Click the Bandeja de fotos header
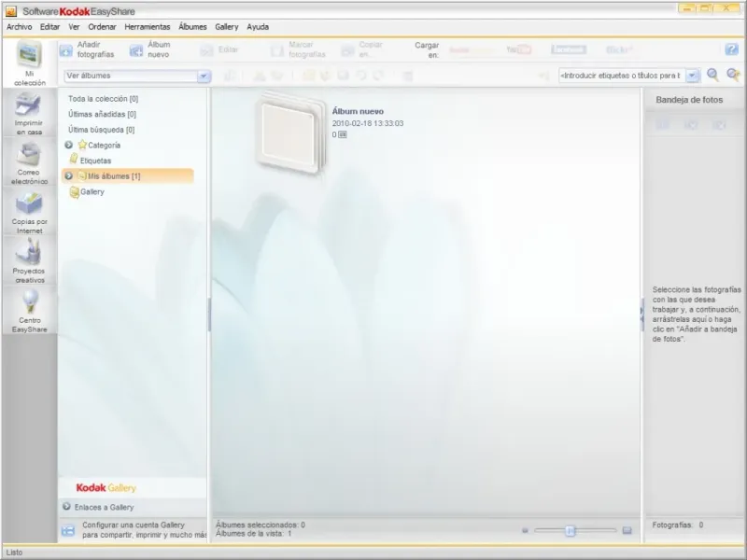This screenshot has height=560, width=747. click(x=689, y=100)
